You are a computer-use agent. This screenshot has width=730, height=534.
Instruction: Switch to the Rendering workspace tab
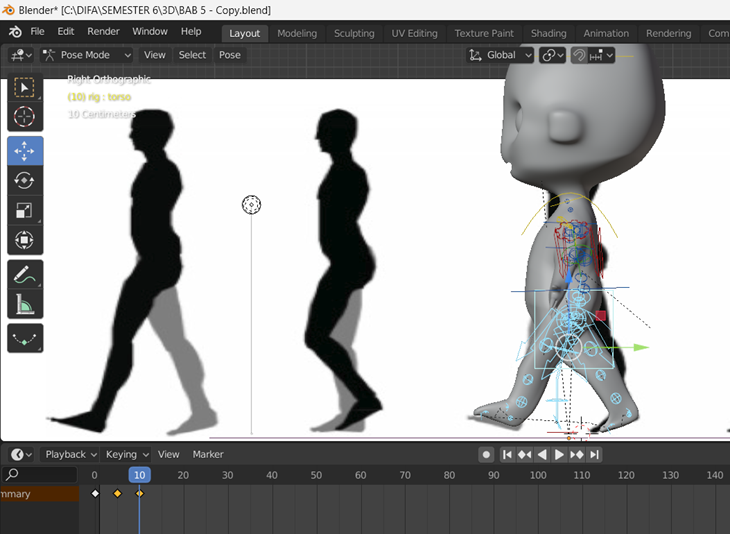point(669,34)
